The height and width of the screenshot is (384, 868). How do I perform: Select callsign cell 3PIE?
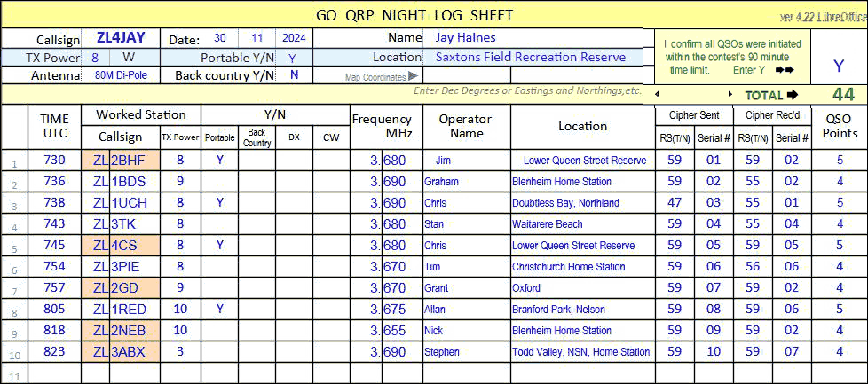point(135,266)
